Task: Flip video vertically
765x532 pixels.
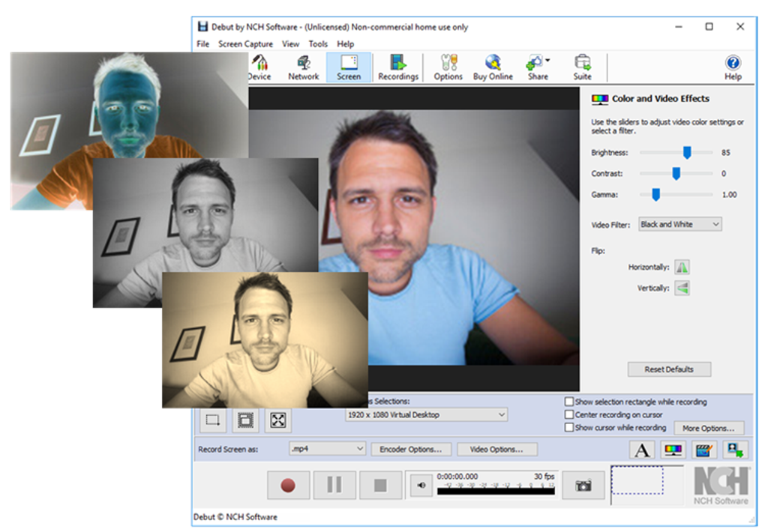Action: 682,288
